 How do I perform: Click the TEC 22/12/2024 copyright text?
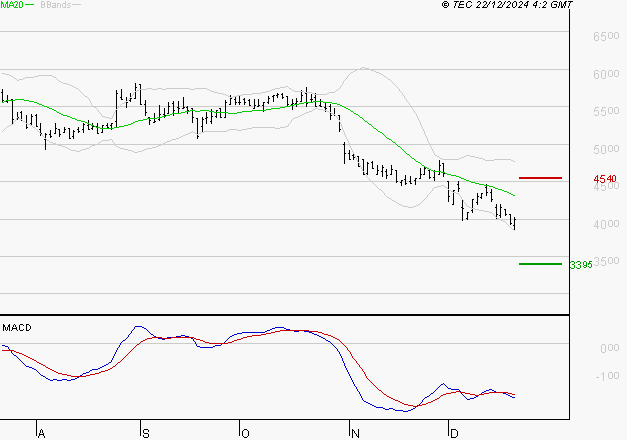507,5
